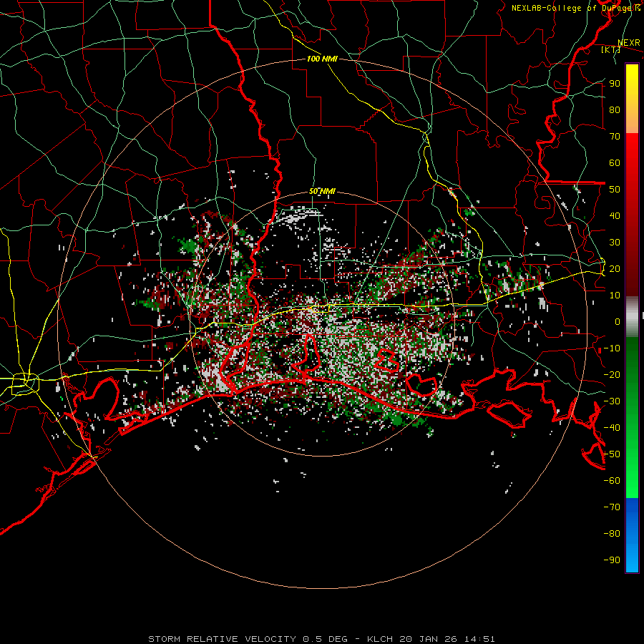Click the "[KT]" units label
The height and width of the screenshot is (644, 644).
(x=611, y=49)
